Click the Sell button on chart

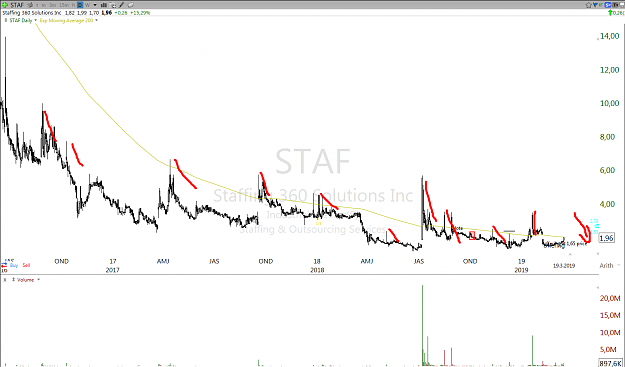(x=26, y=265)
